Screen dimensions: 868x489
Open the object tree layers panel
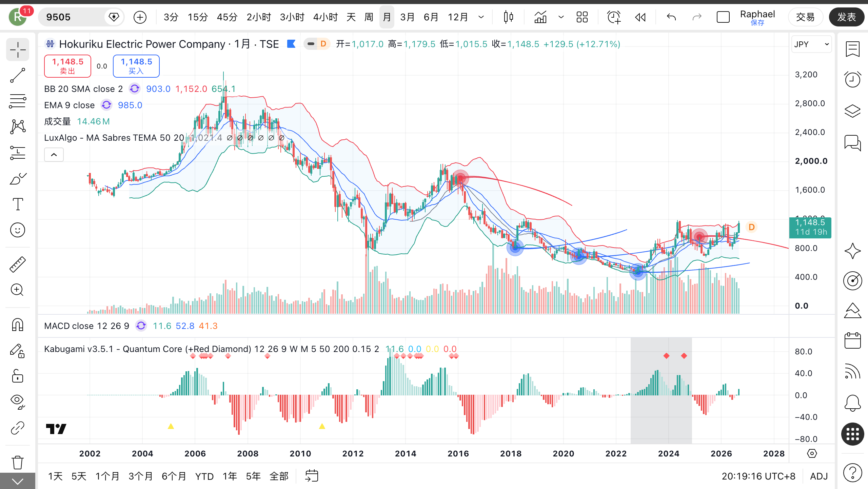pos(852,111)
